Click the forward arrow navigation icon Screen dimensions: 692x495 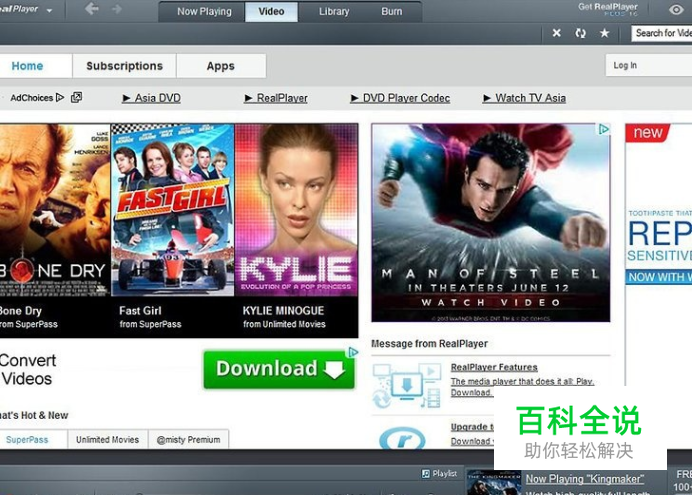tap(117, 9)
